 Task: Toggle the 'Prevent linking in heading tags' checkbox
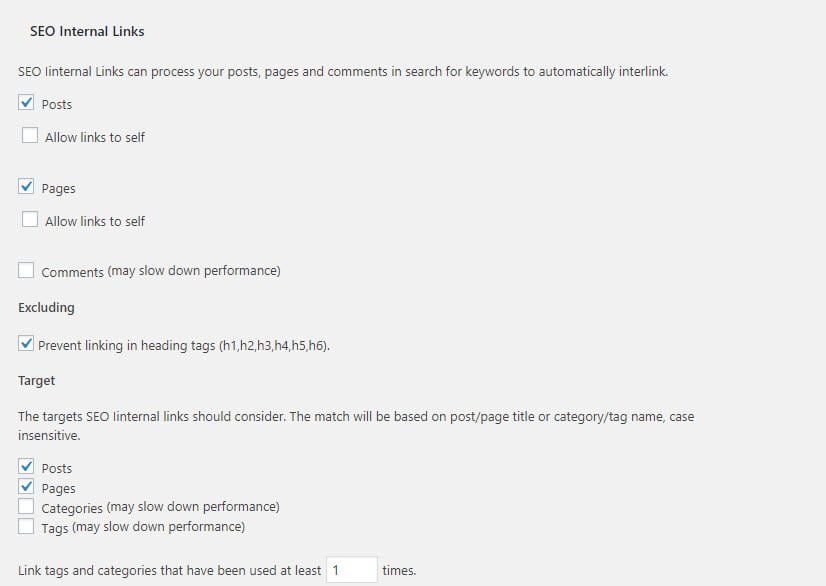point(26,345)
